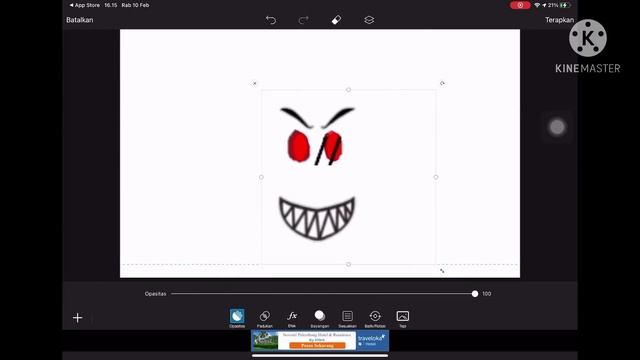Tap the red screen recording indicator
Screen dimensions: 640x360
(520, 5)
